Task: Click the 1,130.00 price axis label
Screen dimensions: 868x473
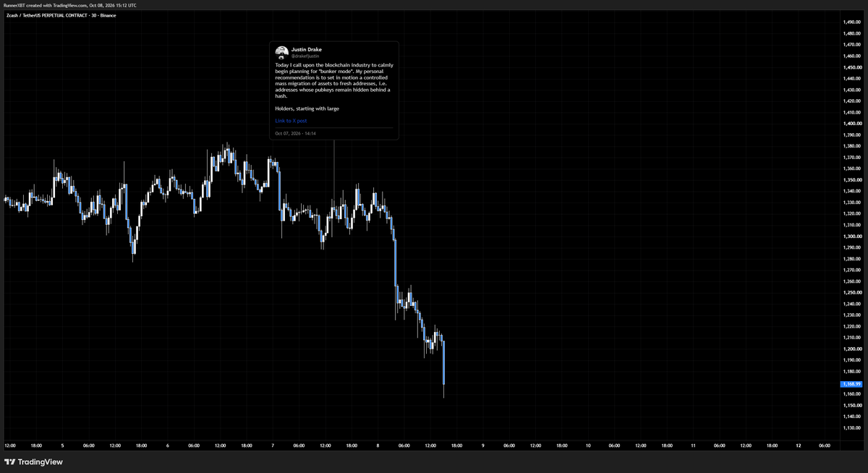Action: (x=851, y=427)
